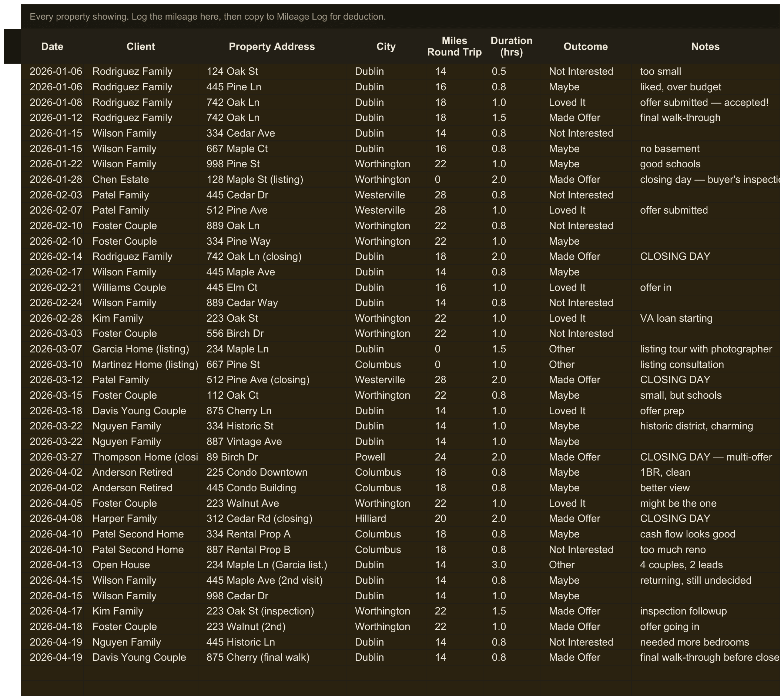784x700 pixels.
Task: Select cell '512 Pine Ave (closing)'
Action: point(272,380)
